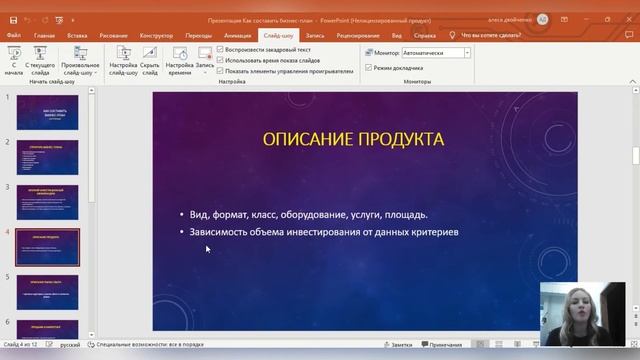Collapse the ribbon with the chevron

(633, 82)
